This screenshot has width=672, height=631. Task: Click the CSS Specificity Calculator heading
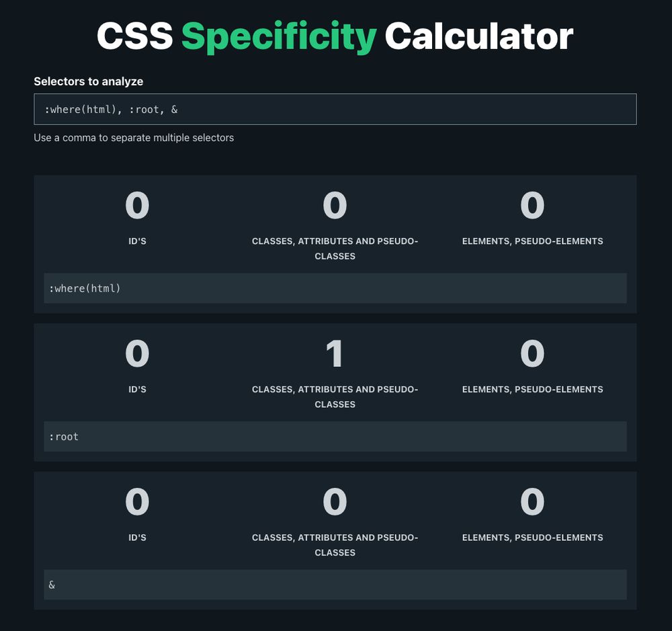335,36
